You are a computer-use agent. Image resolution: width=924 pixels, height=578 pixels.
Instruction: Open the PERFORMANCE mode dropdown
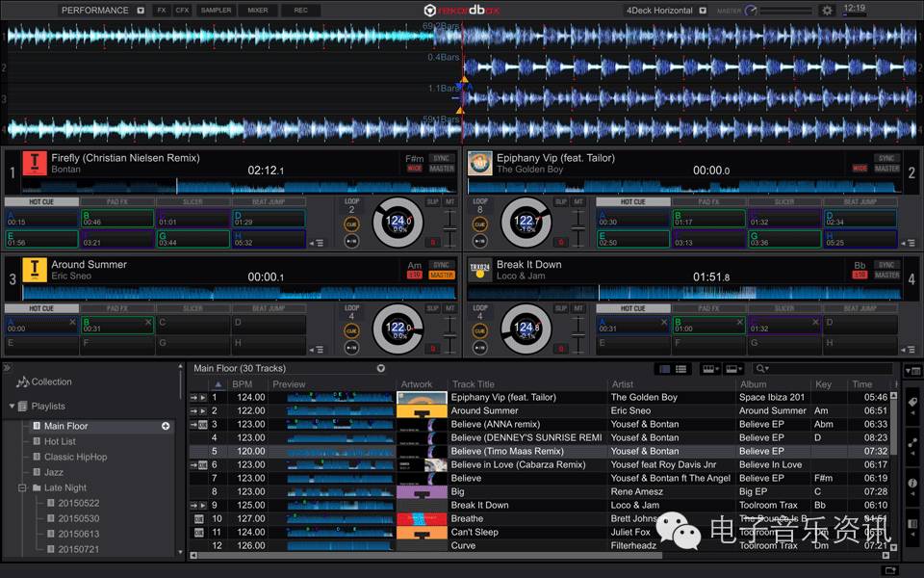[x=141, y=11]
